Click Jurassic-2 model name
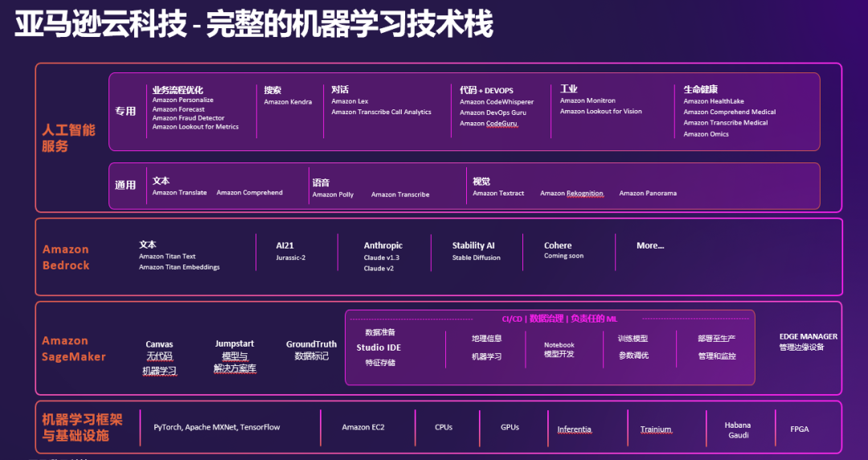The image size is (868, 460). pos(291,257)
